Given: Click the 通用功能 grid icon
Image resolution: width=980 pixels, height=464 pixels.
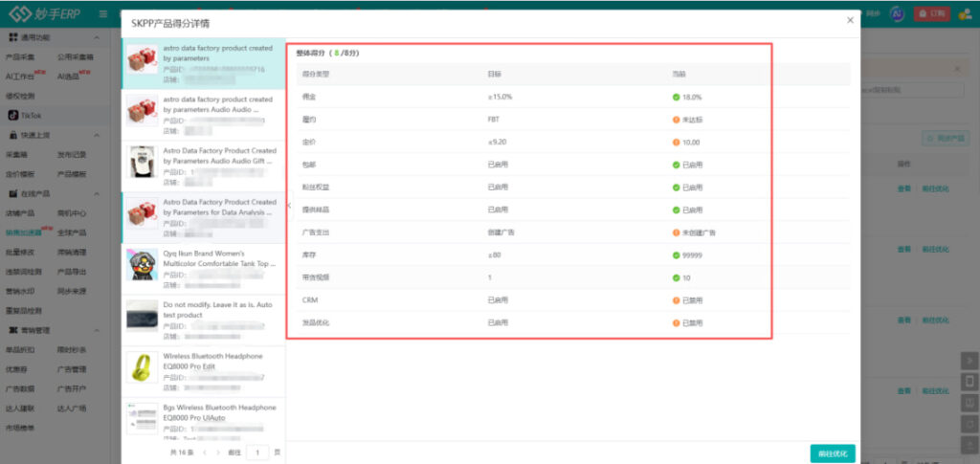Looking at the screenshot, I should coord(13,37).
